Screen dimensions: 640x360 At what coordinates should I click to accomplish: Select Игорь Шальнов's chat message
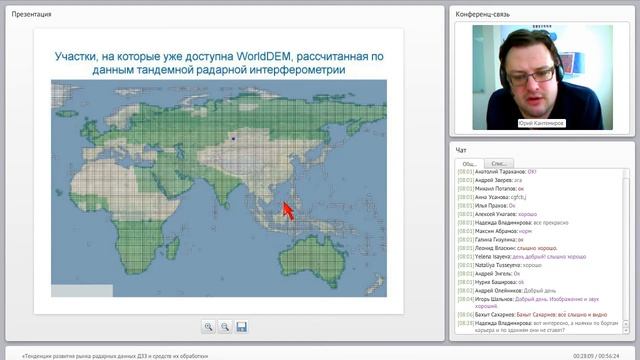tap(529, 302)
